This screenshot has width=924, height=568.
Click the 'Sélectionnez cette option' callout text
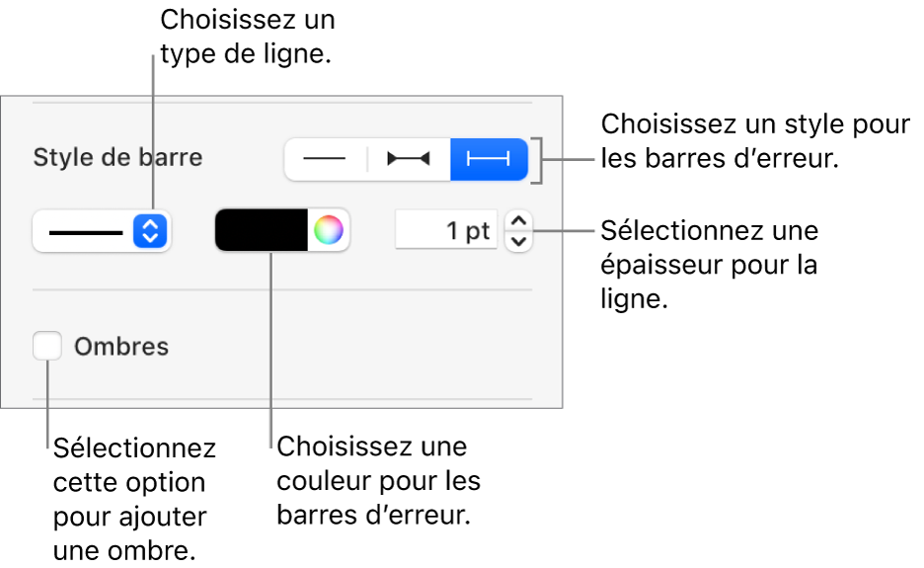click(134, 500)
